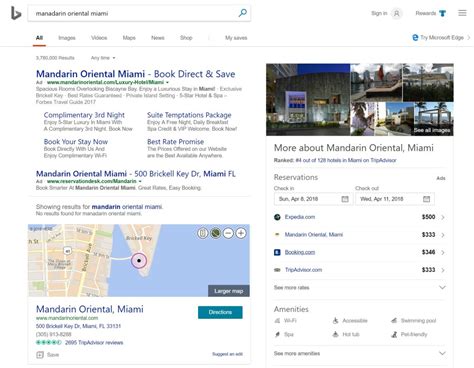474x368 pixels.
Task: Open the 500 Brickell Key Dr address link
Action: pyautogui.click(x=78, y=326)
